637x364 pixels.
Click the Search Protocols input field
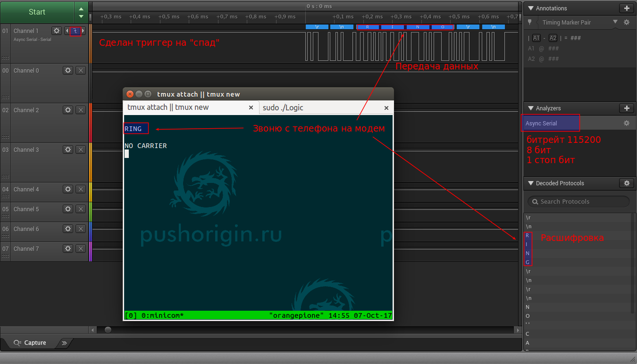[x=578, y=201]
